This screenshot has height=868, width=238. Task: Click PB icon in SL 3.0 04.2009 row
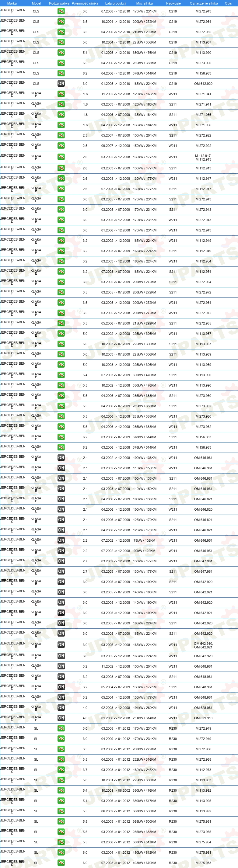(61, 739)
